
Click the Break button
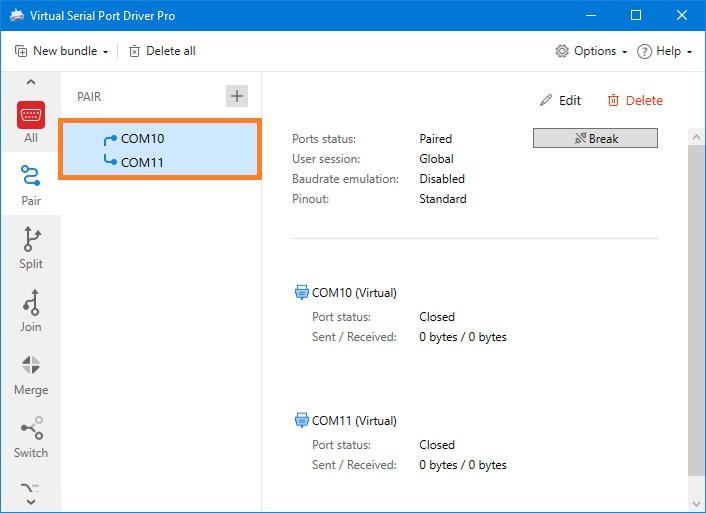pos(595,138)
